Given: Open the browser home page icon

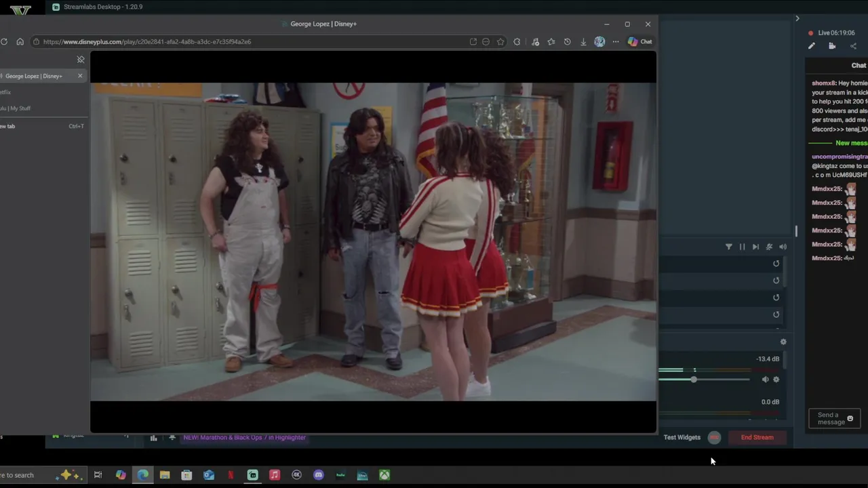Looking at the screenshot, I should point(20,41).
